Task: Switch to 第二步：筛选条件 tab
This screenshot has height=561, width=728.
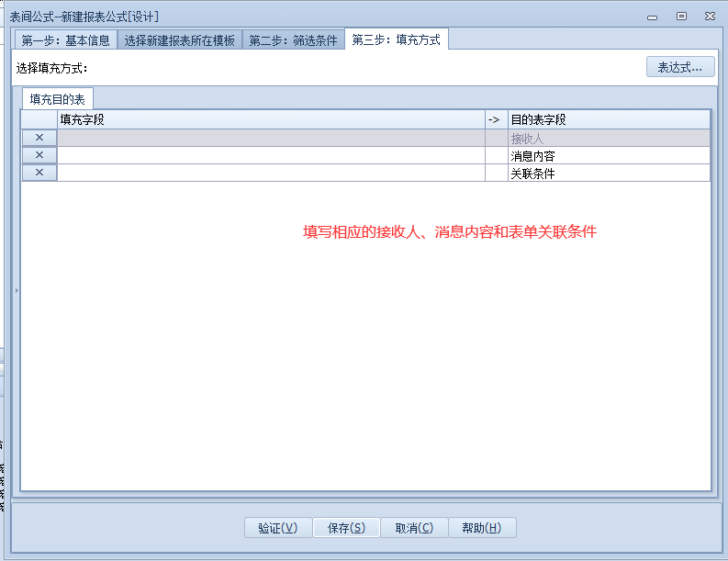Action: coord(294,40)
